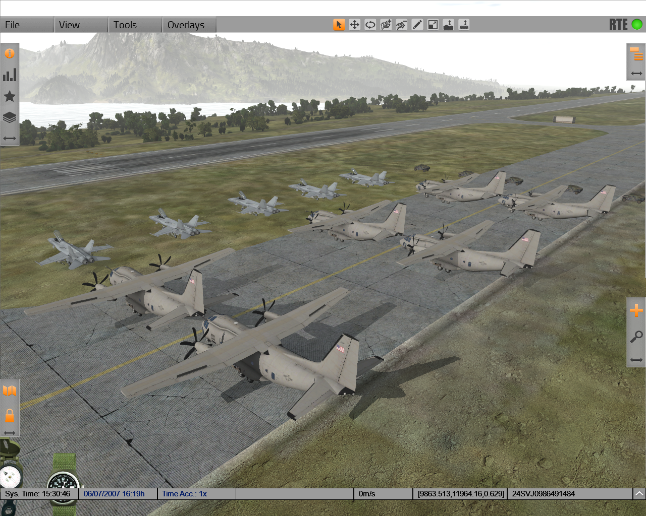Open the bar chart statistics icon
The height and width of the screenshot is (516, 646).
[x=10, y=75]
